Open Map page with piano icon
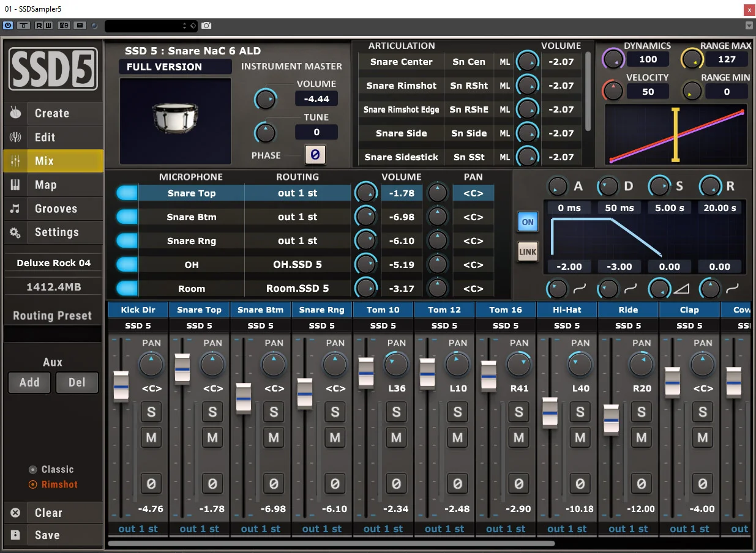The image size is (756, 553). click(x=15, y=185)
